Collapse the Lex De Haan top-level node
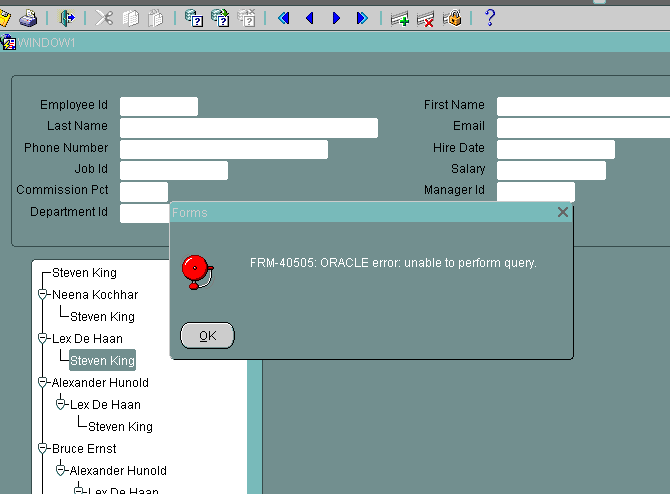Viewport: 670px width, 494px height. point(43,339)
